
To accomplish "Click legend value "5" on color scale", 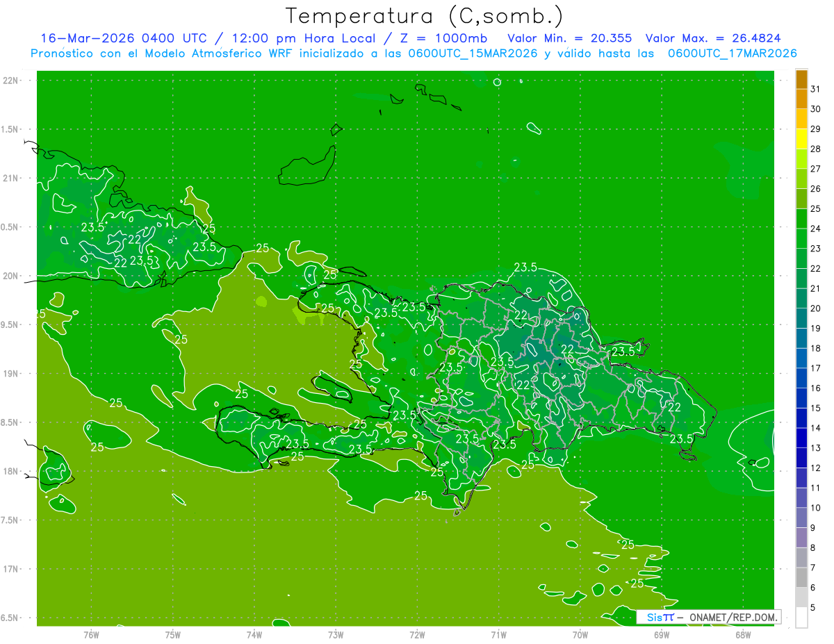I will [x=813, y=607].
